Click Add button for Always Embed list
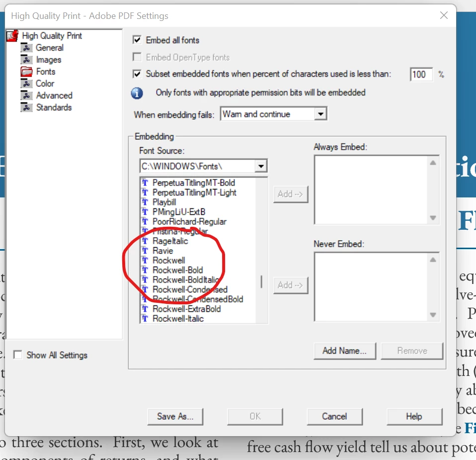This screenshot has height=460, width=476. [291, 194]
